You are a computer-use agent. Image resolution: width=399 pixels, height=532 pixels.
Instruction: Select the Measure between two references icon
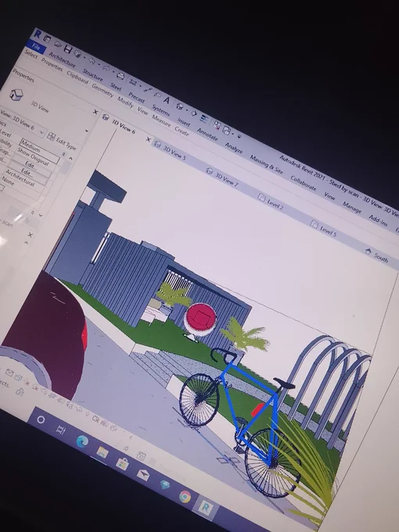coord(133,82)
